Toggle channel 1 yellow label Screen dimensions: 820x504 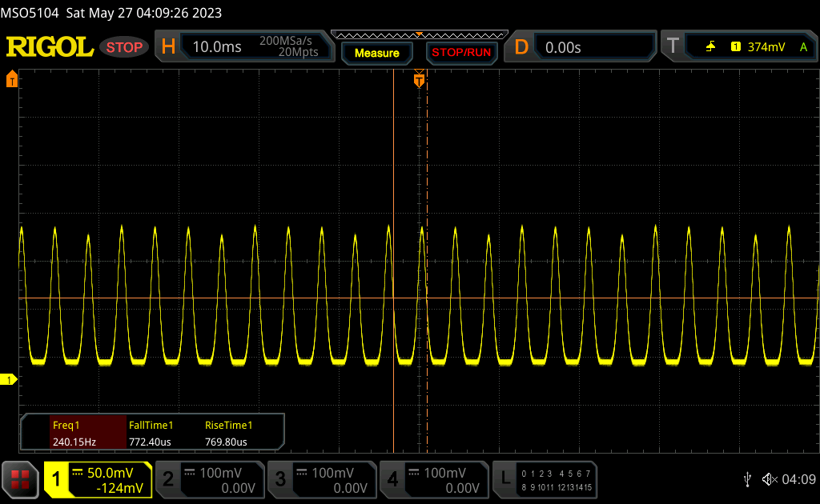pyautogui.click(x=56, y=479)
